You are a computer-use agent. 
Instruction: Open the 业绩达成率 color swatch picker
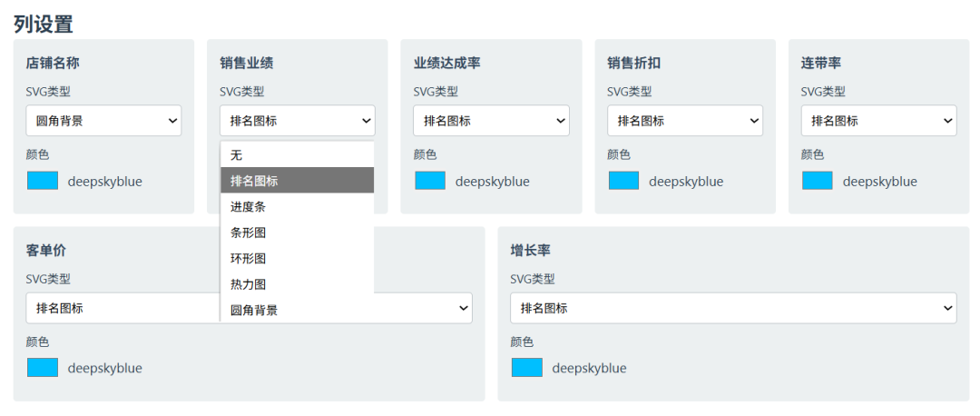(430, 181)
